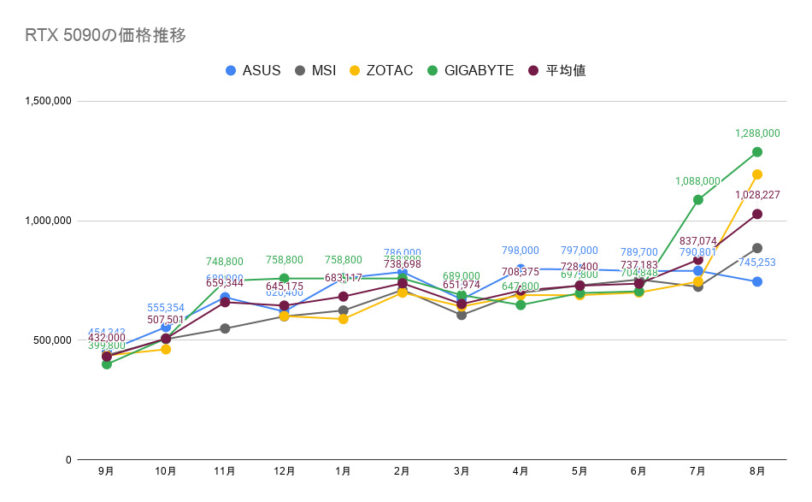Click the 1,000,000 y-axis label
Viewport: 812px width, 502px height.
coord(48,221)
